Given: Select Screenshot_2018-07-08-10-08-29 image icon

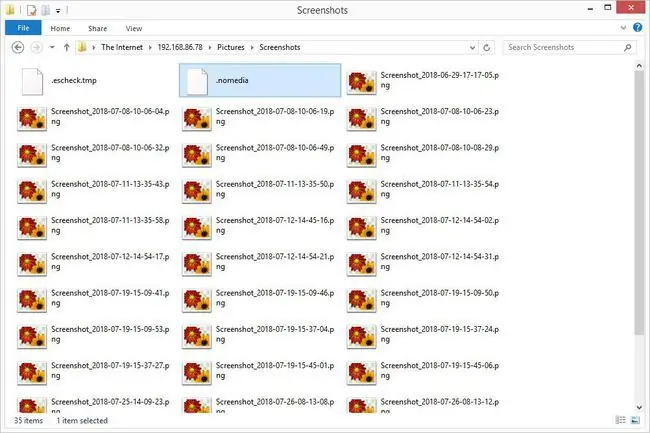Looking at the screenshot, I should pos(362,155).
